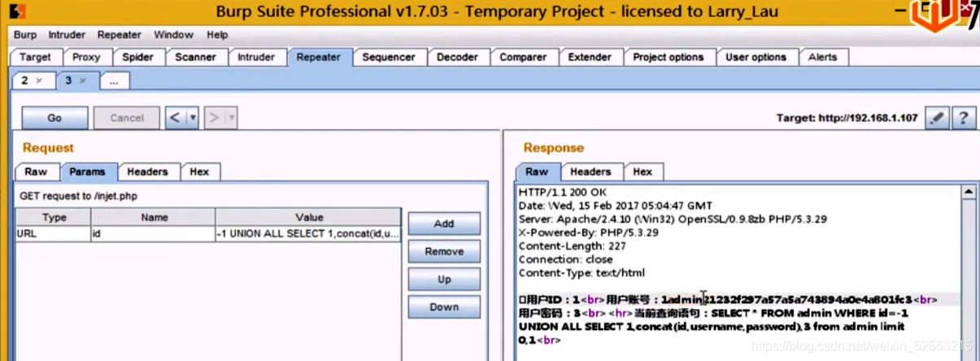Switch to the Alerts tab
Image resolution: width=980 pixels, height=361 pixels.
(822, 57)
